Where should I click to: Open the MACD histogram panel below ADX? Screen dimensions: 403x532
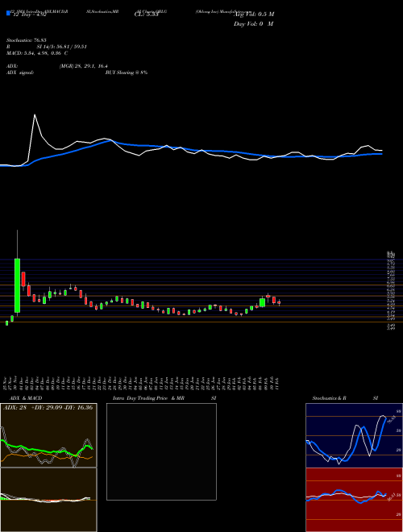[x=48, y=500]
